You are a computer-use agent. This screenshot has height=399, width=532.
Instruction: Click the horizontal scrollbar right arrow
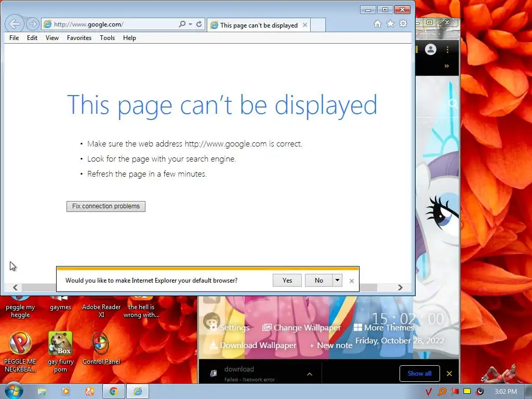400,287
